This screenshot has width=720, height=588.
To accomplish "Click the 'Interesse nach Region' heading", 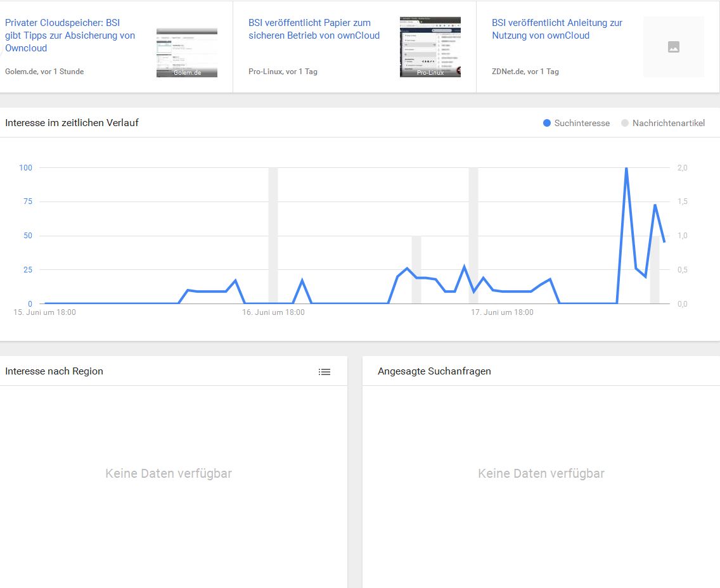I will [54, 371].
